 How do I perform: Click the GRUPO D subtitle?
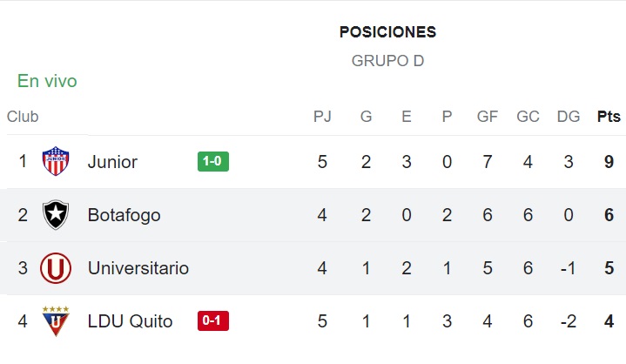[387, 61]
